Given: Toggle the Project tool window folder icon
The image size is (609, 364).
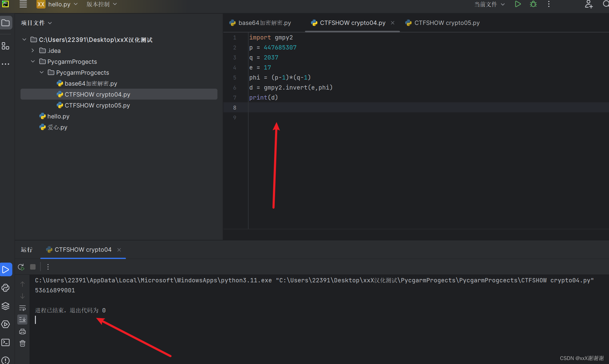Looking at the screenshot, I should click(6, 23).
